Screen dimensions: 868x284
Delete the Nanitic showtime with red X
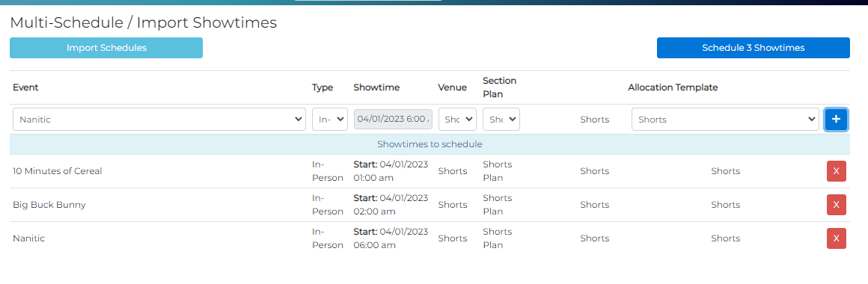coord(836,238)
